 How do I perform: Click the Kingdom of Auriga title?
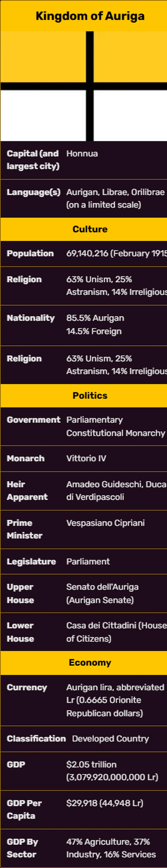[90, 16]
